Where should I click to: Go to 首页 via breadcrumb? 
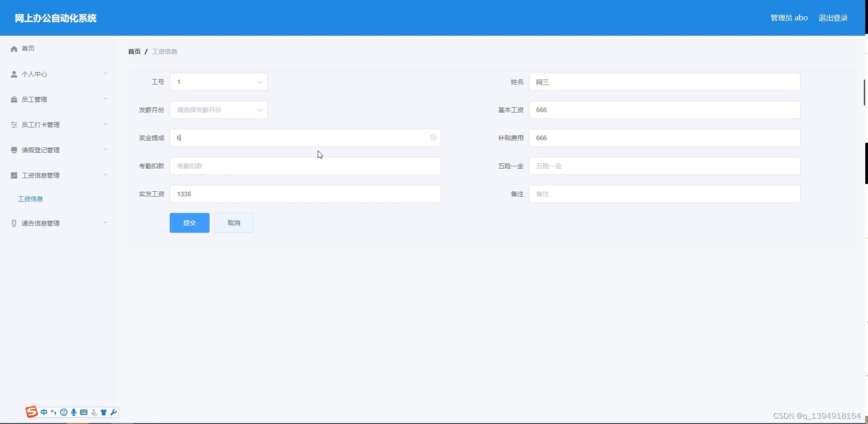tap(134, 52)
